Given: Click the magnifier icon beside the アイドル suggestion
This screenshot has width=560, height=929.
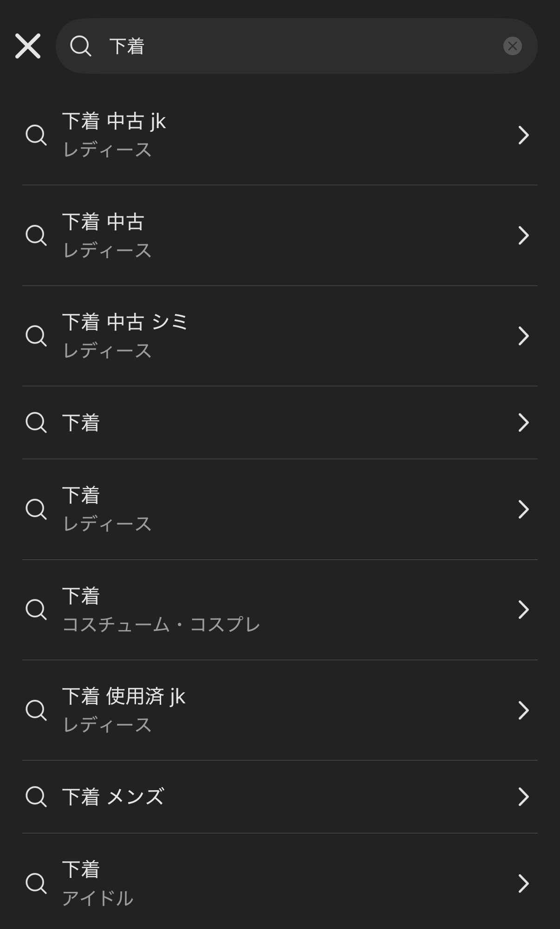Looking at the screenshot, I should pos(36,884).
